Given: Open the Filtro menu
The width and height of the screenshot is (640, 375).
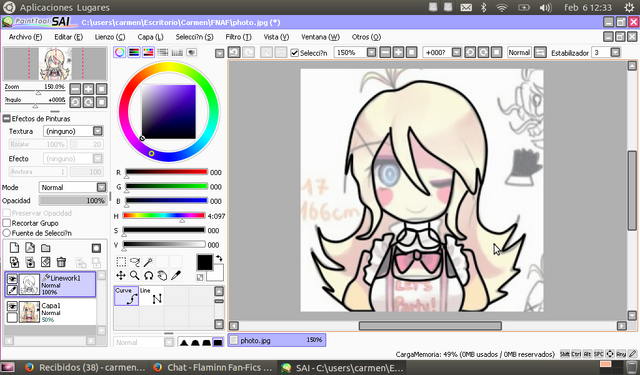Looking at the screenshot, I should pyautogui.click(x=238, y=37).
